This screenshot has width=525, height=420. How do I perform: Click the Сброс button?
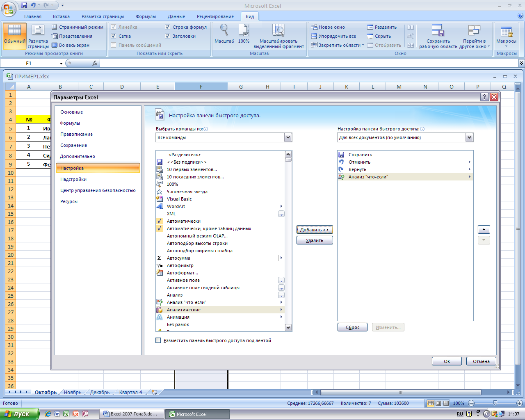pyautogui.click(x=352, y=327)
